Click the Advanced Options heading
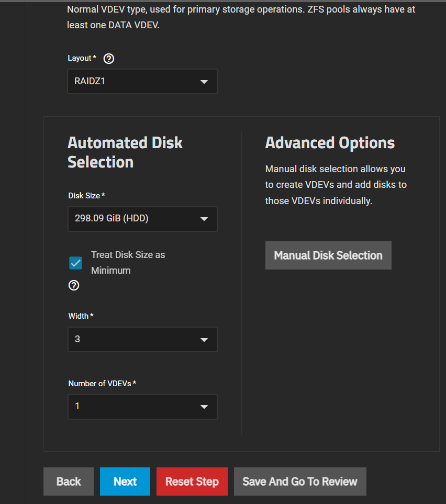 (x=330, y=143)
